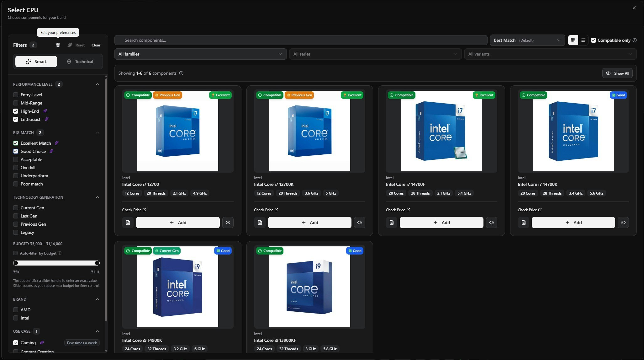Add Intel Core i7 12700 to build
The width and height of the screenshot is (644, 360).
[x=178, y=223]
